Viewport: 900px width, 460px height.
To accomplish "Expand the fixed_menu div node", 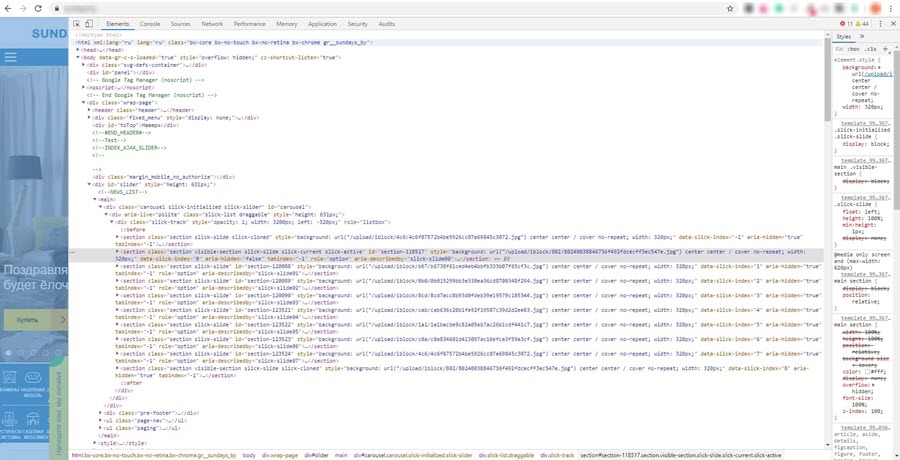I will click(x=90, y=117).
